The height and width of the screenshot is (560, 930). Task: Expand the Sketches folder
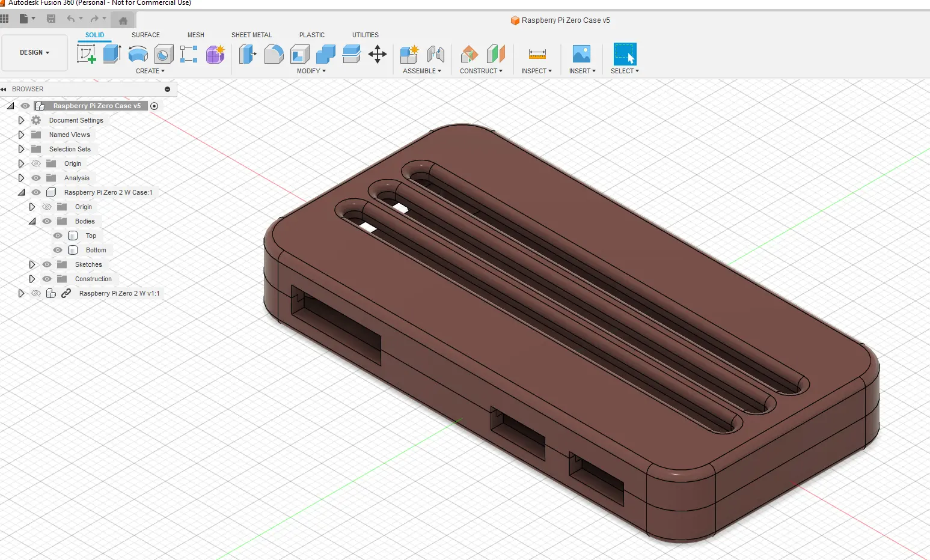point(32,264)
